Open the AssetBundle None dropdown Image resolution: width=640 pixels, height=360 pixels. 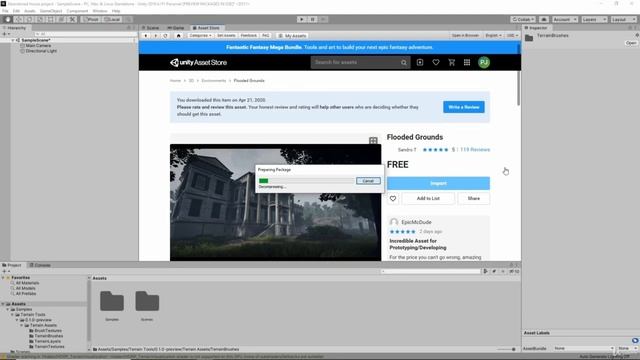(584, 349)
